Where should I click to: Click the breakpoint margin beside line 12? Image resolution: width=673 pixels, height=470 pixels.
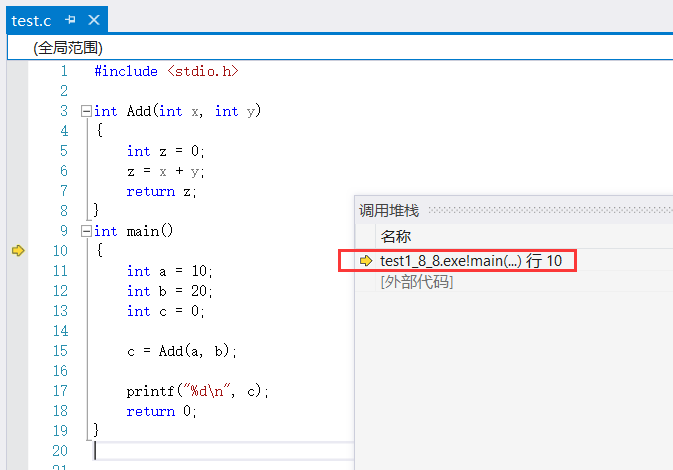click(18, 291)
